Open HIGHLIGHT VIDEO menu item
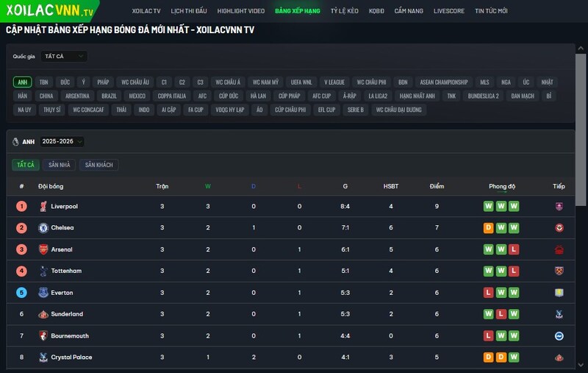 [x=241, y=11]
